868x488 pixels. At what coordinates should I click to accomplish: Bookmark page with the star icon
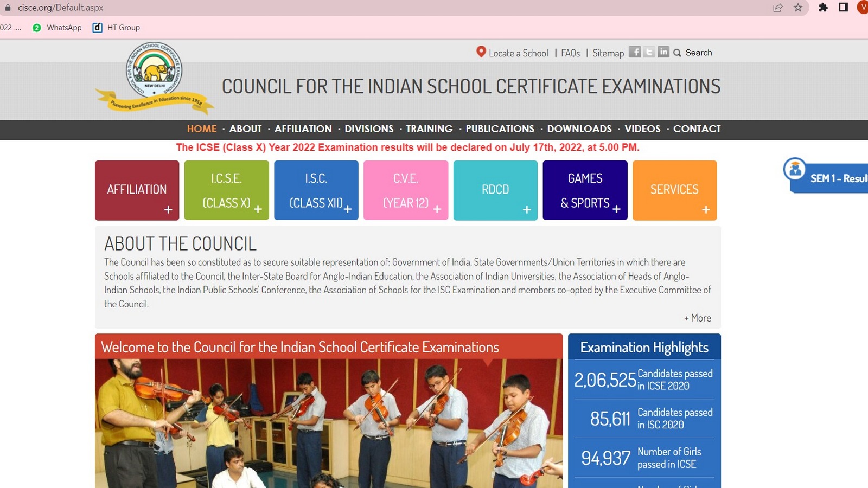pyautogui.click(x=798, y=8)
